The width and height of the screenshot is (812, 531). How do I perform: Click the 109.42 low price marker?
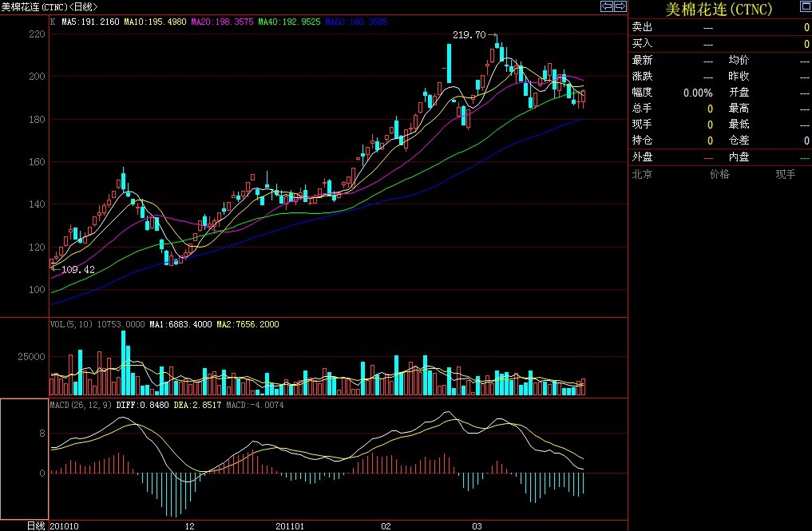point(77,270)
